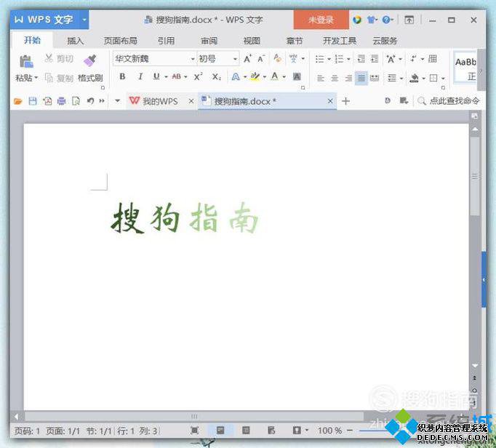
Task: Click the font color A icon
Action: pos(275,76)
